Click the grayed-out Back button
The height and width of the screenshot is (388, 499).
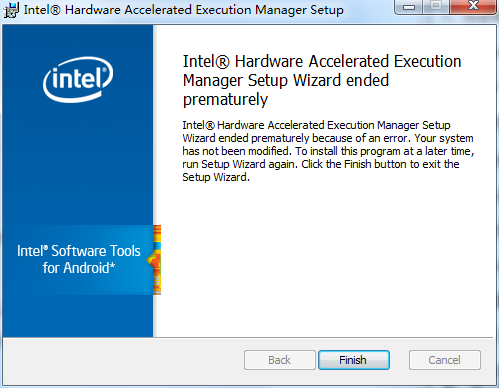point(280,360)
